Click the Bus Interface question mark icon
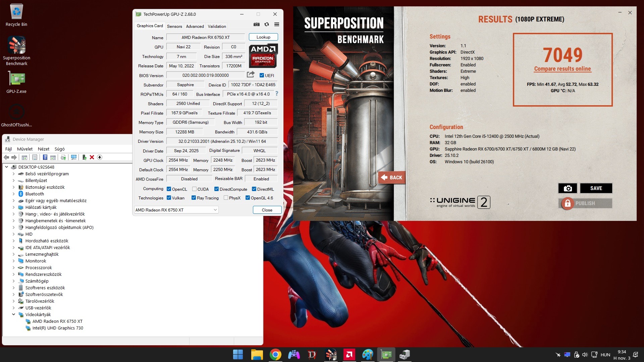Viewport: 644px width, 362px height. 277,94
